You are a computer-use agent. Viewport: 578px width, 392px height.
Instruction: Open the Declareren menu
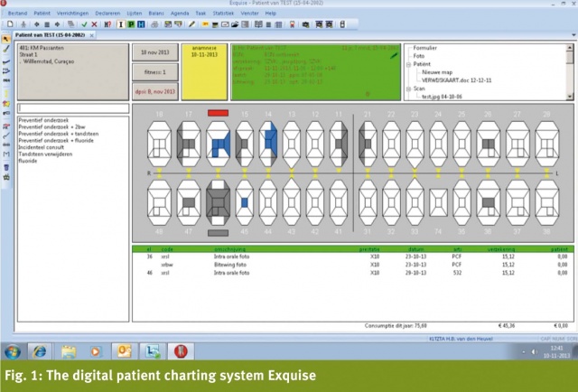[x=107, y=14]
